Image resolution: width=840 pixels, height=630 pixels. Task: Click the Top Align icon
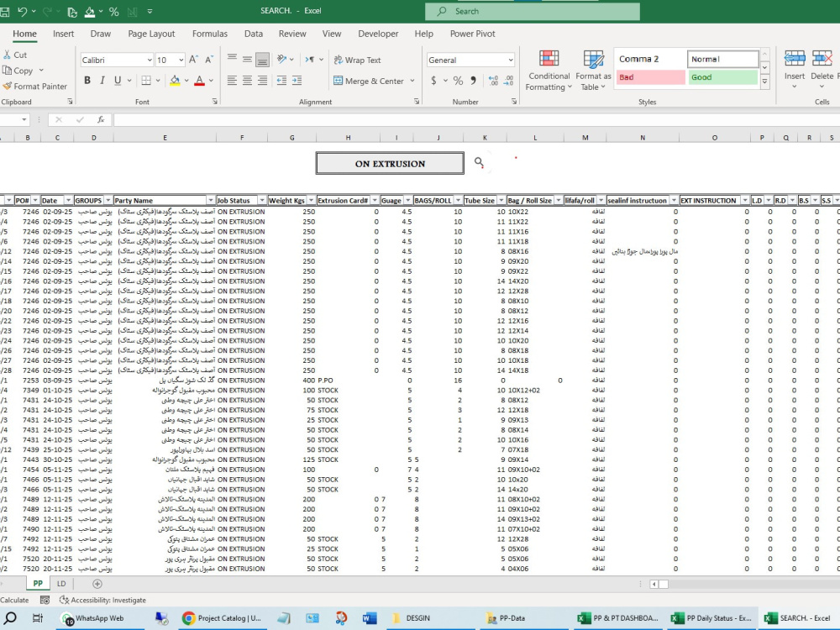pos(232,60)
